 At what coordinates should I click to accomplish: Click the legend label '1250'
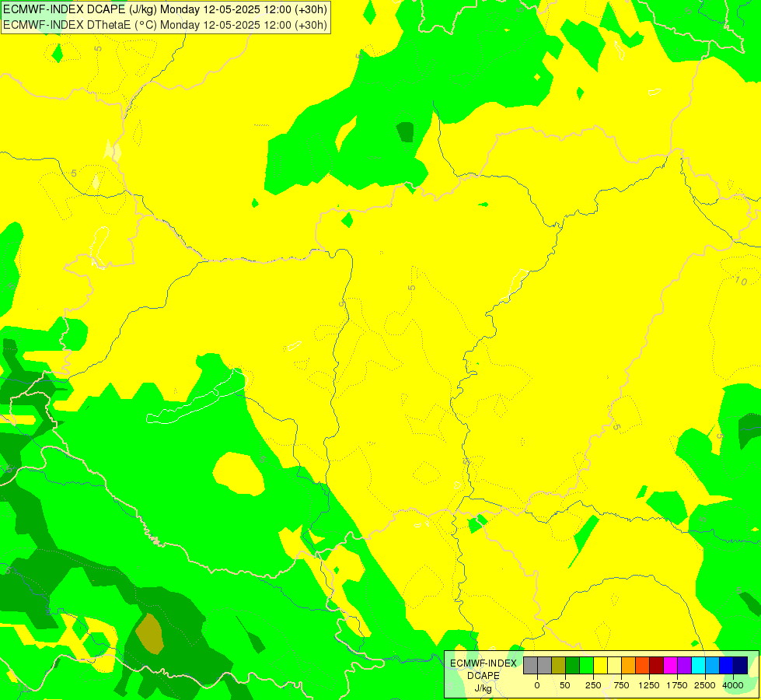pos(649,685)
